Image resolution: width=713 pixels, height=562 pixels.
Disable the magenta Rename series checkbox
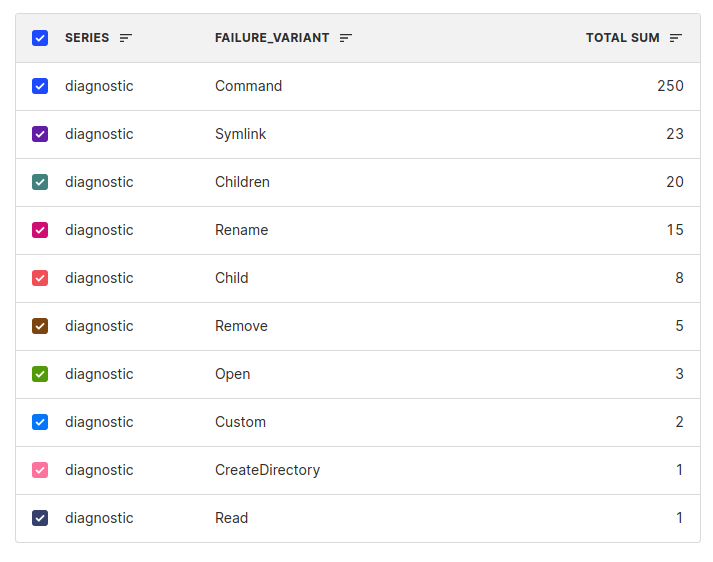(x=40, y=230)
